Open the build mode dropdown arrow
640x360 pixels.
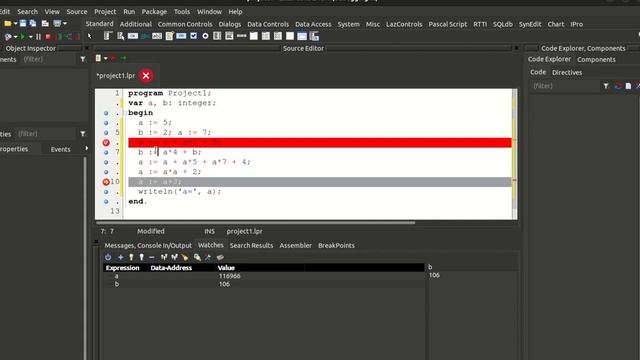coord(15,36)
